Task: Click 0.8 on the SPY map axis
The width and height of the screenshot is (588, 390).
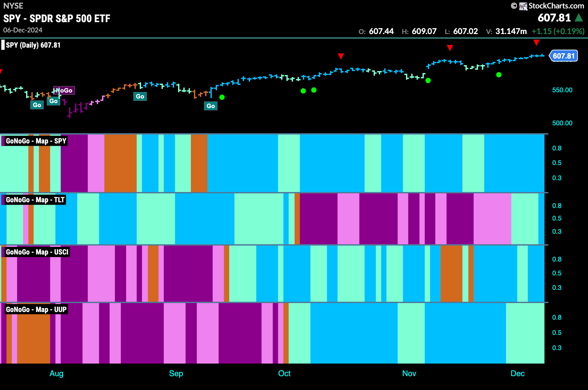Action: pyautogui.click(x=557, y=148)
